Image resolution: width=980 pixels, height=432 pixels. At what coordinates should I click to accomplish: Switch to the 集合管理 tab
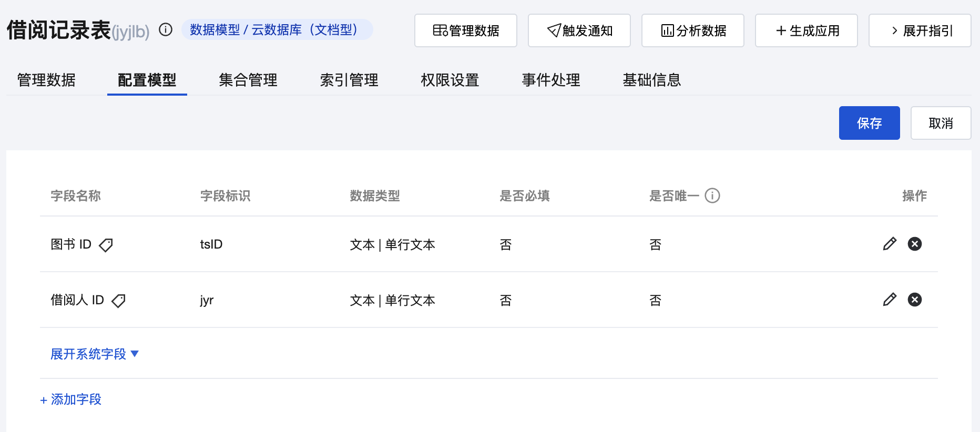(248, 80)
